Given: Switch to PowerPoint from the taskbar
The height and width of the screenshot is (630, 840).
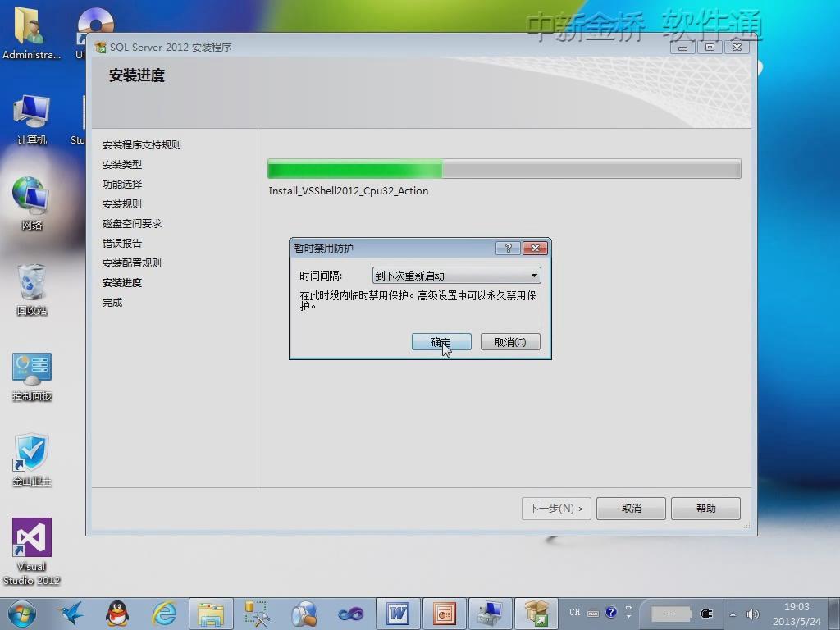Looking at the screenshot, I should coord(444,614).
